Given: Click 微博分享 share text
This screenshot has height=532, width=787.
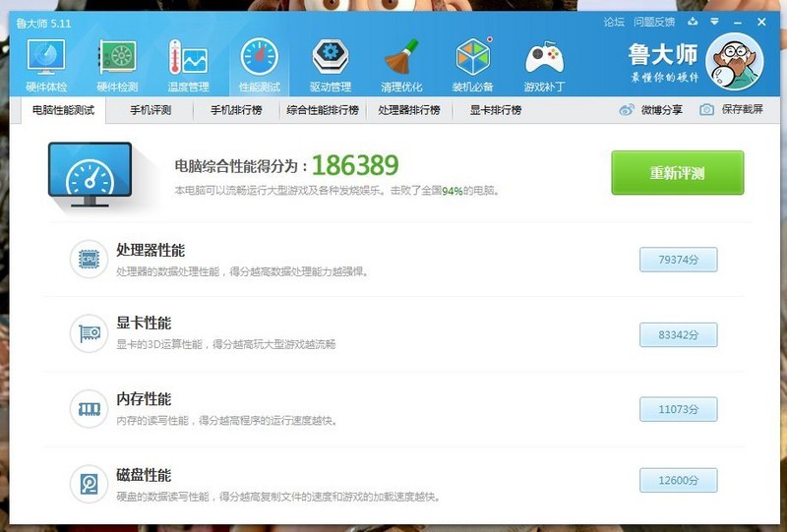Looking at the screenshot, I should point(661,109).
